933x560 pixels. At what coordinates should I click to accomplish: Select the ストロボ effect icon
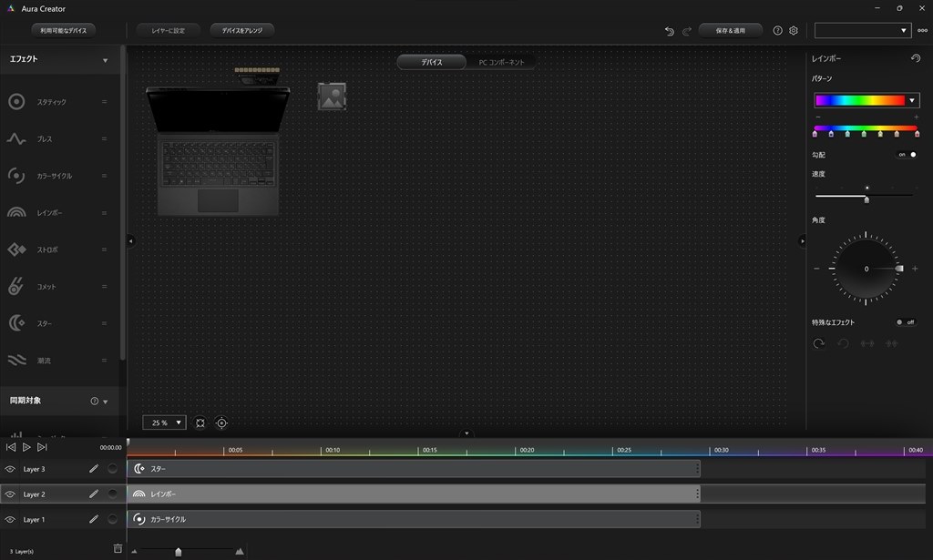[16, 249]
